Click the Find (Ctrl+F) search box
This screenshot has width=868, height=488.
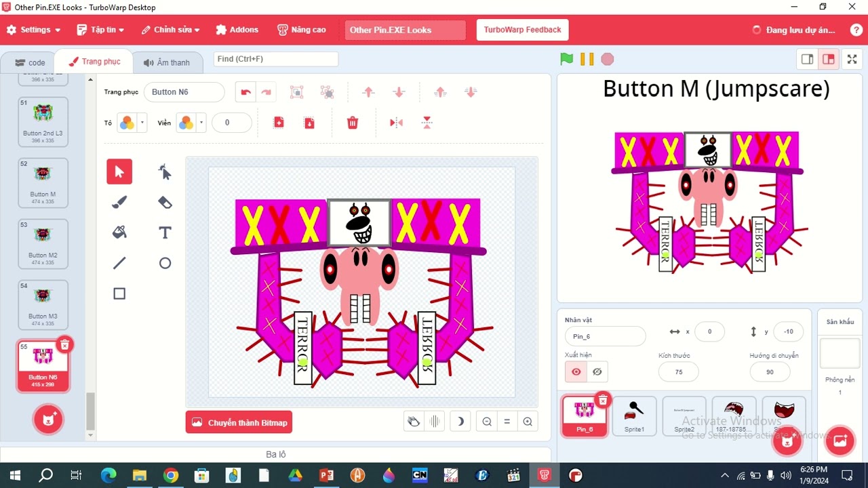[x=276, y=59]
